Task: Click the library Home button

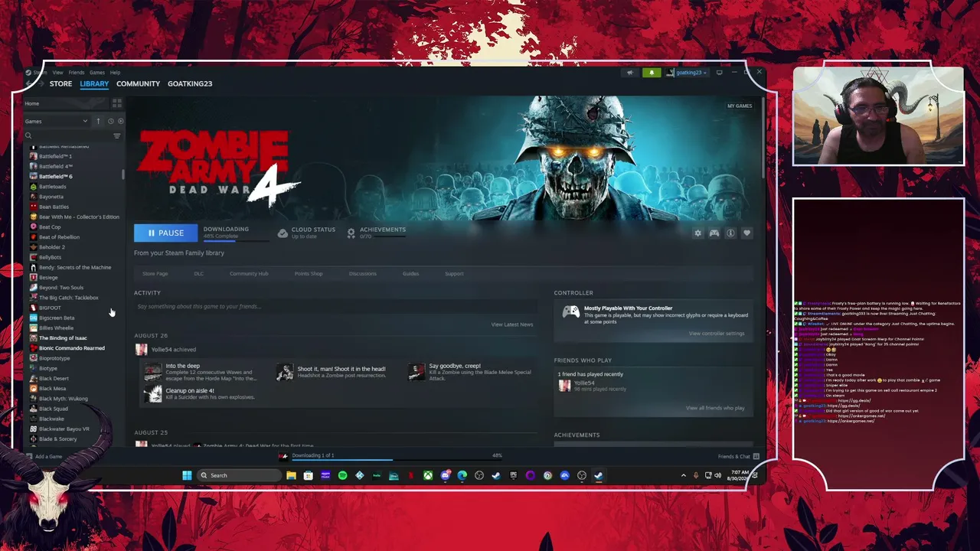Action: (67, 103)
